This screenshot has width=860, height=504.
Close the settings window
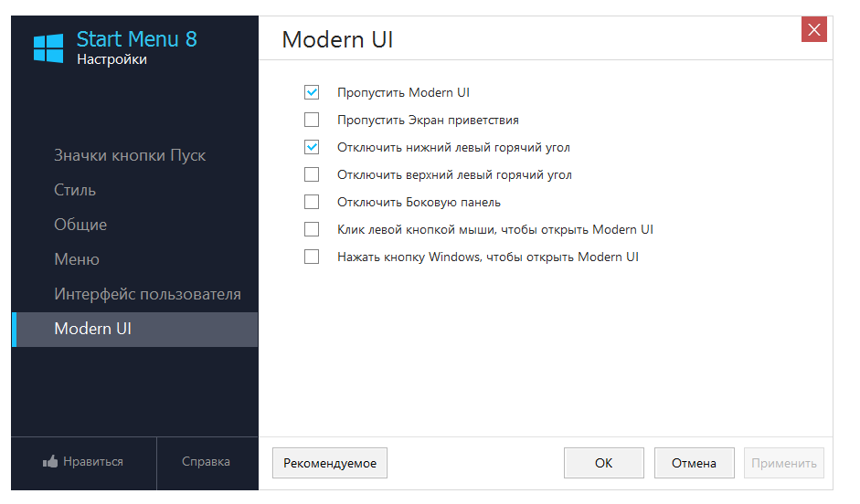[813, 30]
